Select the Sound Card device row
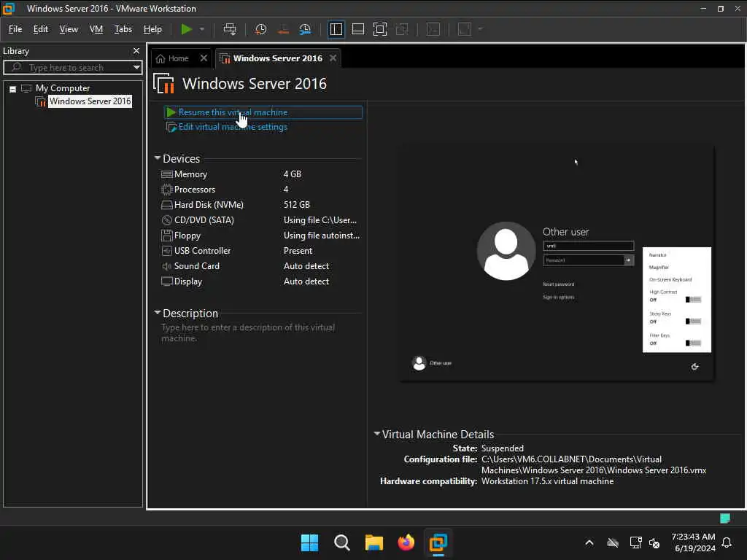Screen dimensions: 747x560 [260, 266]
